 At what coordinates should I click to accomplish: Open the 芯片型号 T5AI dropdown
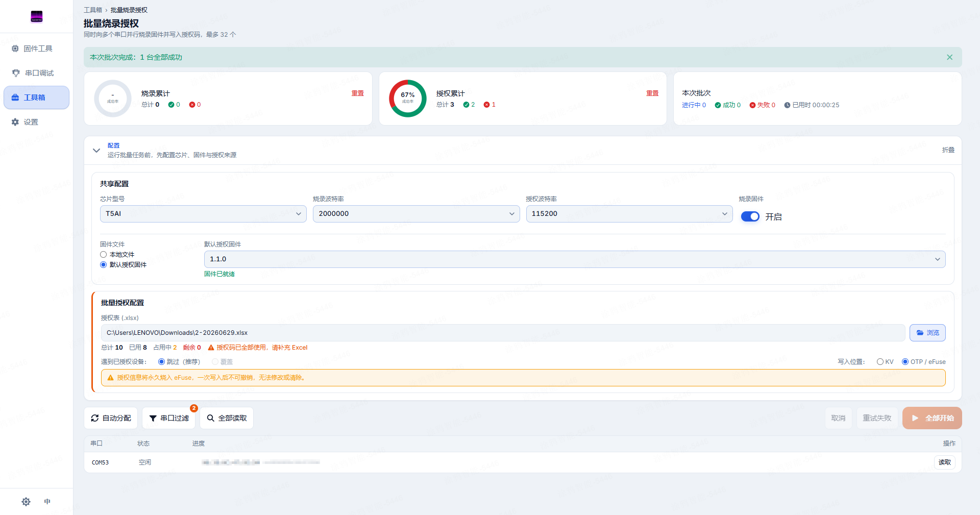pyautogui.click(x=203, y=214)
